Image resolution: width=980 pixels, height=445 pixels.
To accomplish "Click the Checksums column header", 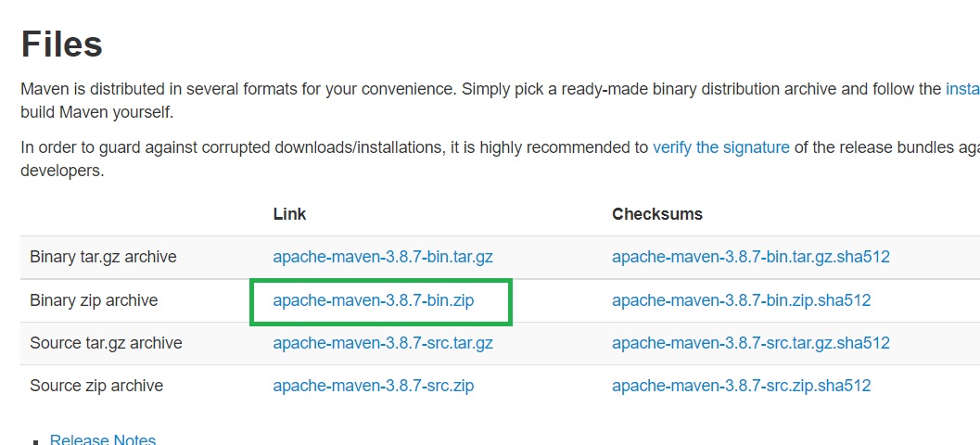I will 656,214.
